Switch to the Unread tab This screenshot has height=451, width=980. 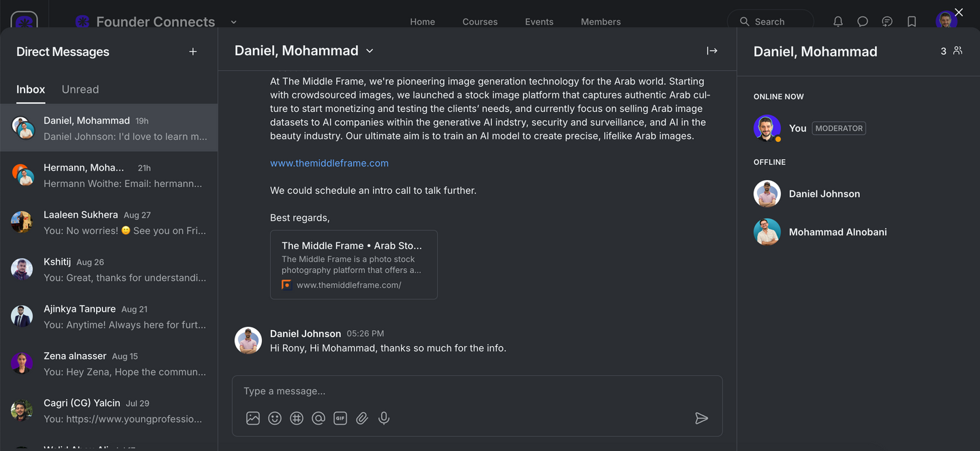(80, 89)
